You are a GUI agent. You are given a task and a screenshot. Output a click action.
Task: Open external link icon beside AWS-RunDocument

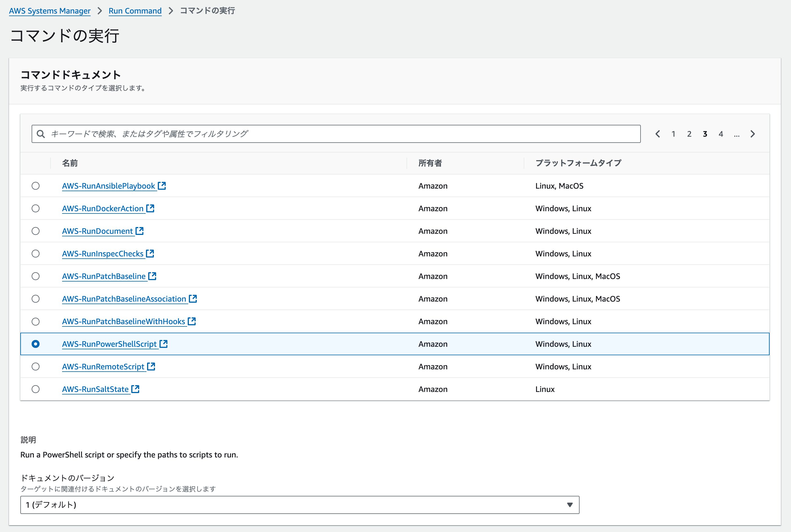[139, 231]
